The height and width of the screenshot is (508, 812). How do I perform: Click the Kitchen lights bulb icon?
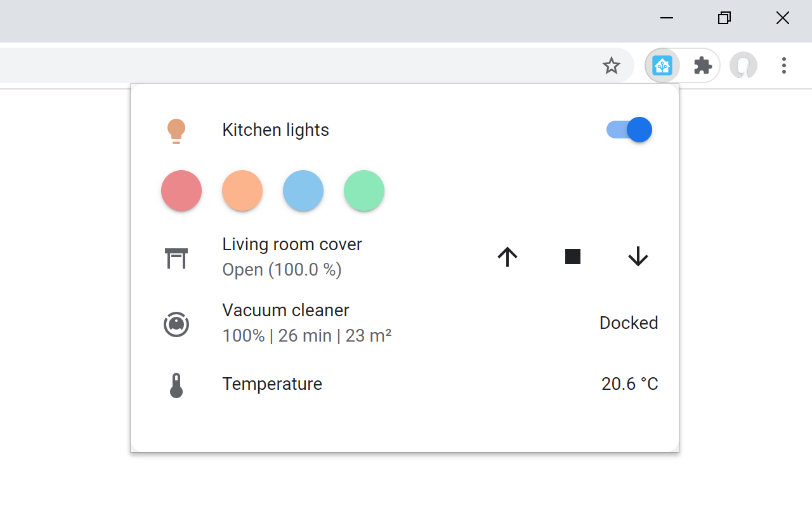pos(176,130)
